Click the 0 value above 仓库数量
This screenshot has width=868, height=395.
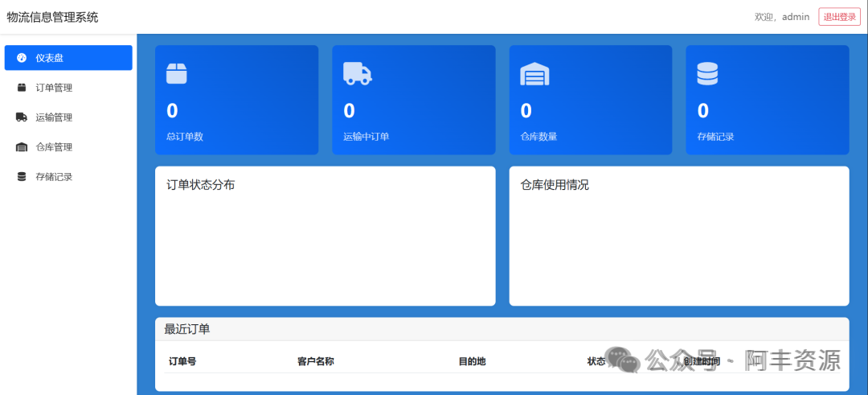[x=526, y=111]
